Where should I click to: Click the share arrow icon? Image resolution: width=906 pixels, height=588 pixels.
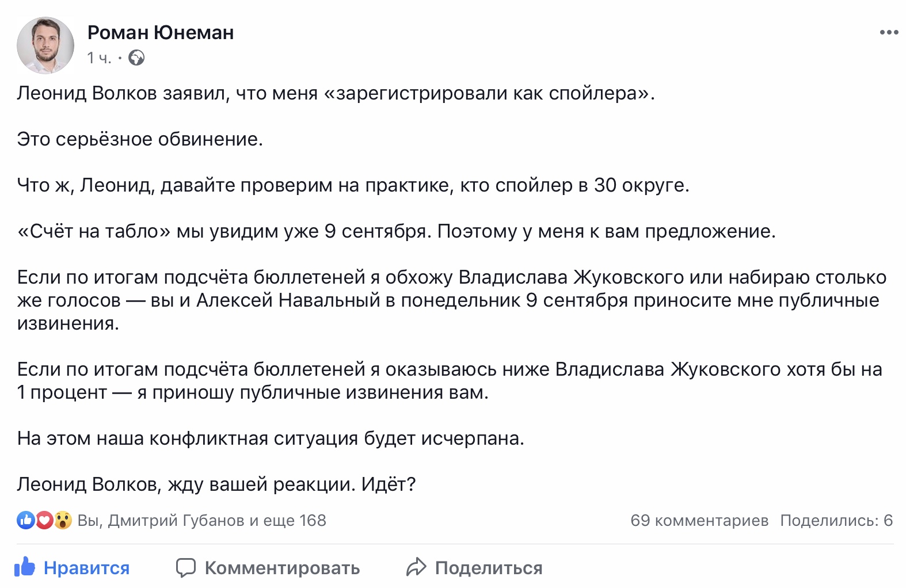[416, 567]
